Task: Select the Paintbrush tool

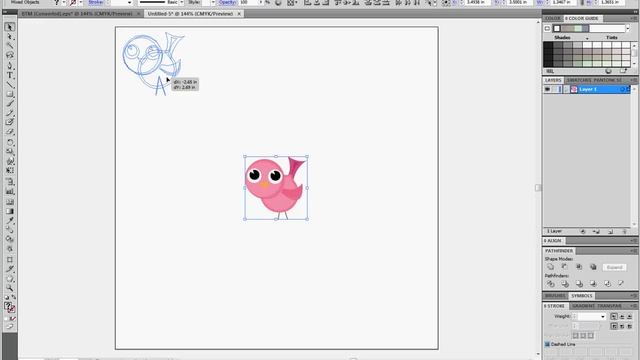Action: click(10, 104)
